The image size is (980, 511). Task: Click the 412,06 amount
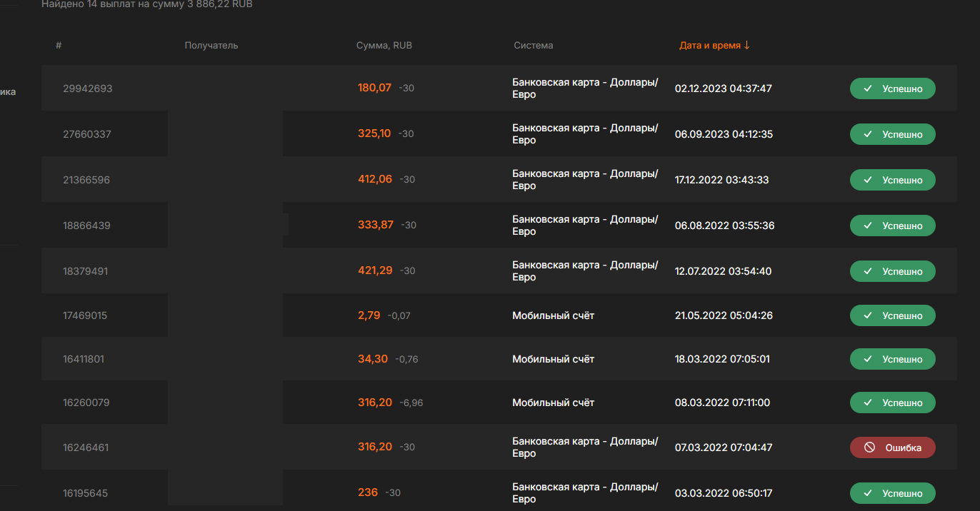[x=375, y=179]
